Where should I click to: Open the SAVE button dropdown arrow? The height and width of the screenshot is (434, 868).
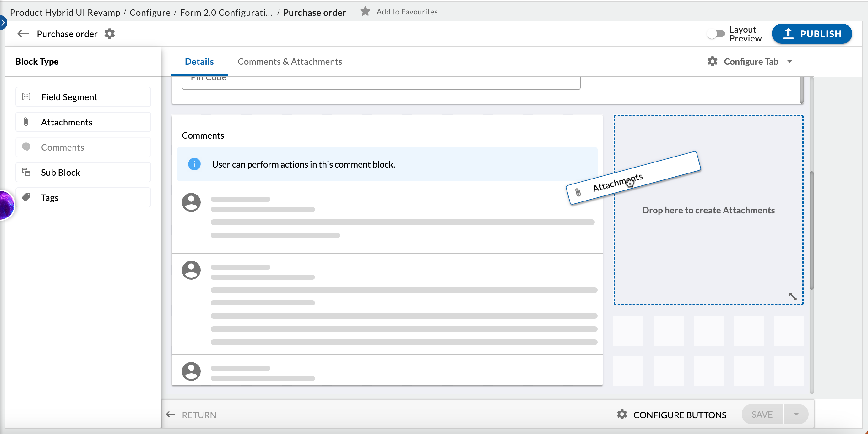click(x=795, y=415)
